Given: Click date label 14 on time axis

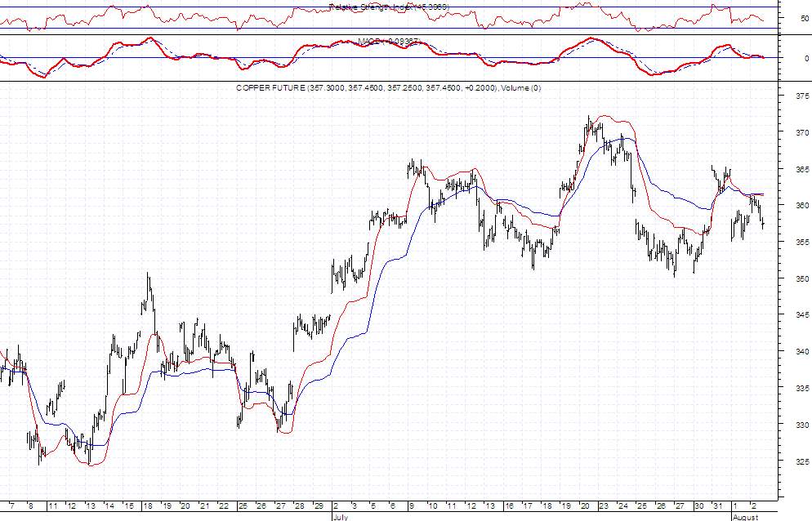Looking at the screenshot, I should [109, 506].
